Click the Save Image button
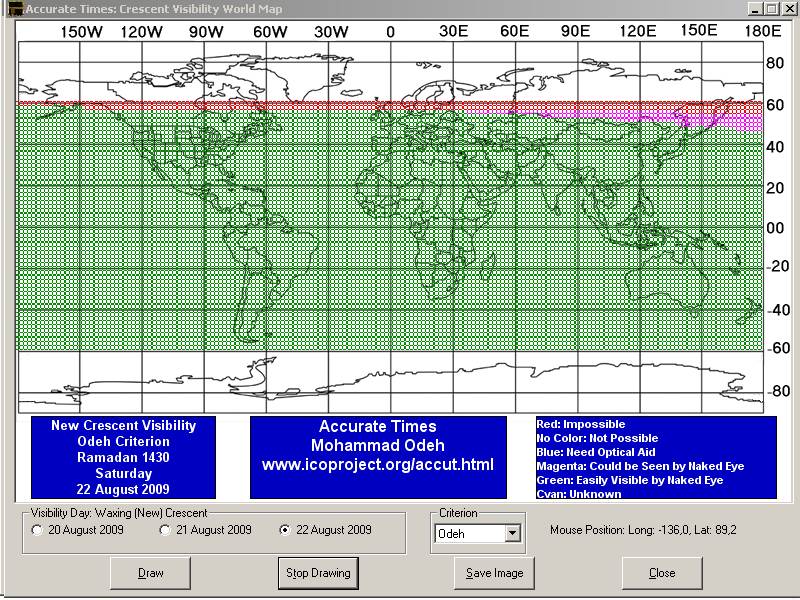800x600 pixels. point(493,573)
